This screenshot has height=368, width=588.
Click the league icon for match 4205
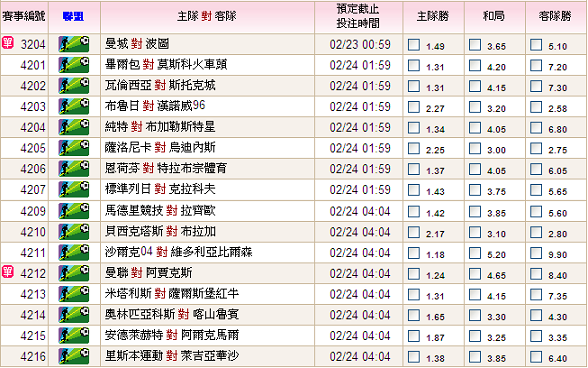74,148
